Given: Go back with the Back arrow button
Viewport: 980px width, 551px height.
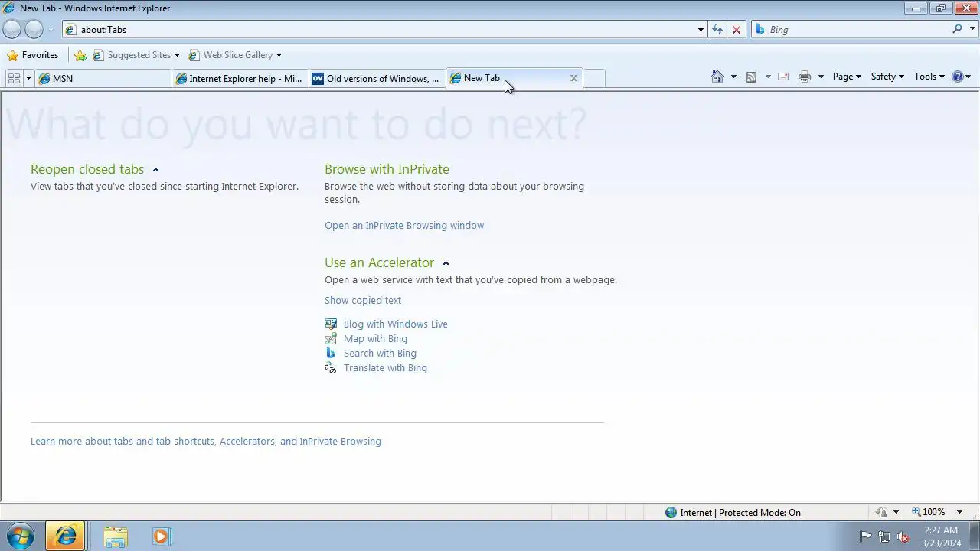Looking at the screenshot, I should click(x=11, y=29).
